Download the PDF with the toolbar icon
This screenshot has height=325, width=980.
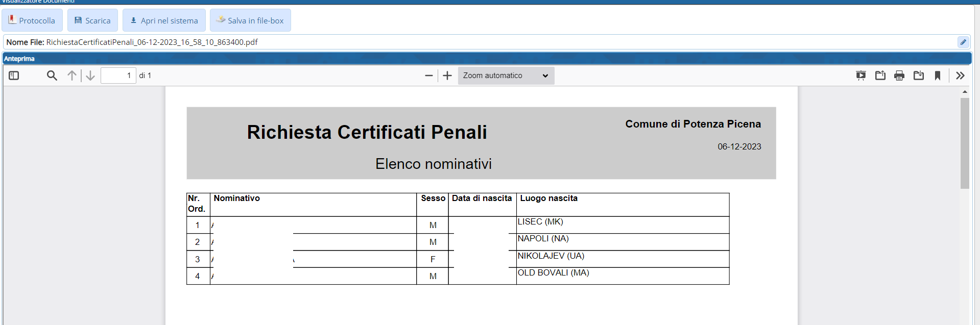pos(919,76)
